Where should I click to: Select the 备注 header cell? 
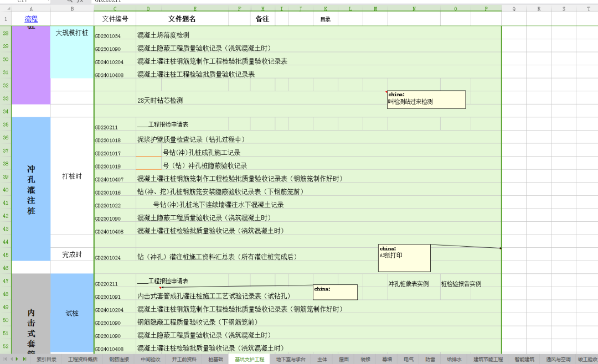[262, 19]
